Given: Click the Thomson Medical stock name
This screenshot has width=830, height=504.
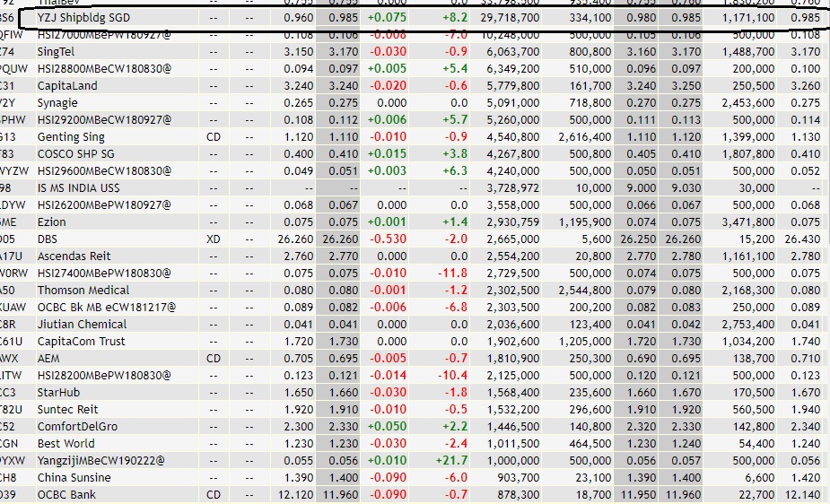Looking at the screenshot, I should 83,291.
